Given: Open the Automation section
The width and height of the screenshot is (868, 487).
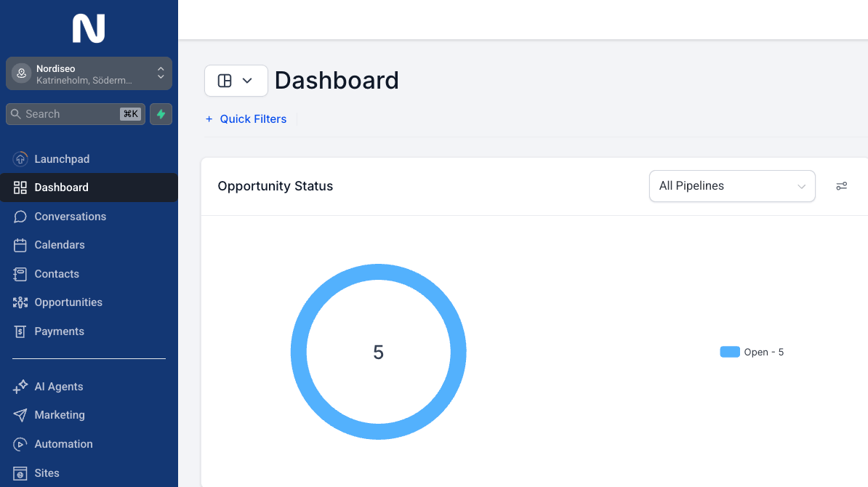Looking at the screenshot, I should 64,444.
